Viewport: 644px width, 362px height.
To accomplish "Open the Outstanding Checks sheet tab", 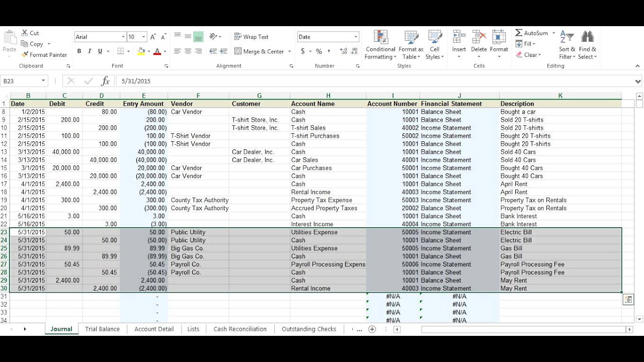I will click(309, 329).
